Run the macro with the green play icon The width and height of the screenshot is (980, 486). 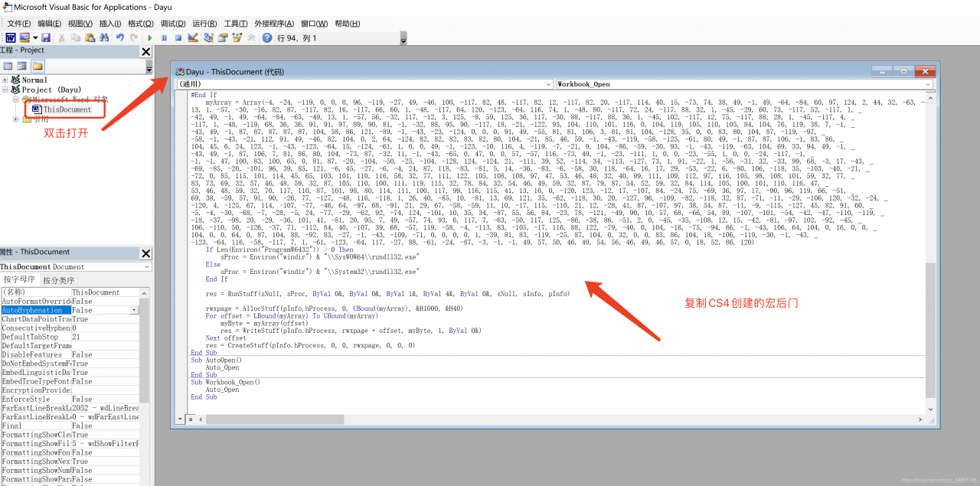click(150, 38)
